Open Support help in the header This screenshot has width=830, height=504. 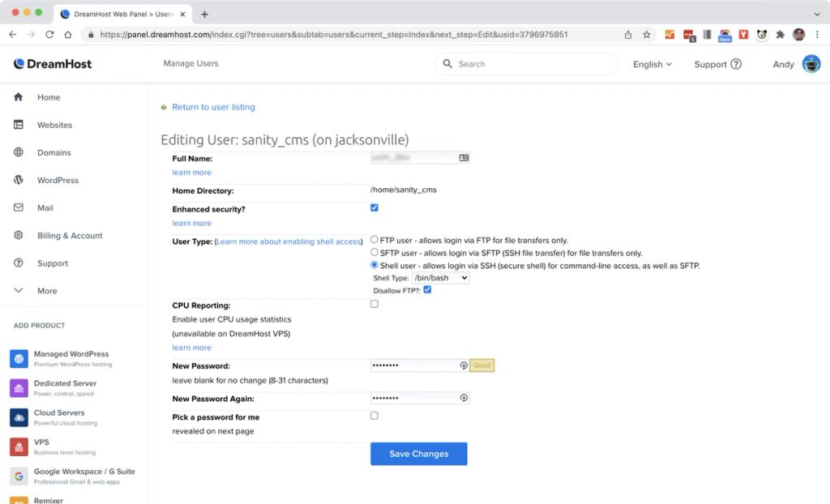[718, 64]
